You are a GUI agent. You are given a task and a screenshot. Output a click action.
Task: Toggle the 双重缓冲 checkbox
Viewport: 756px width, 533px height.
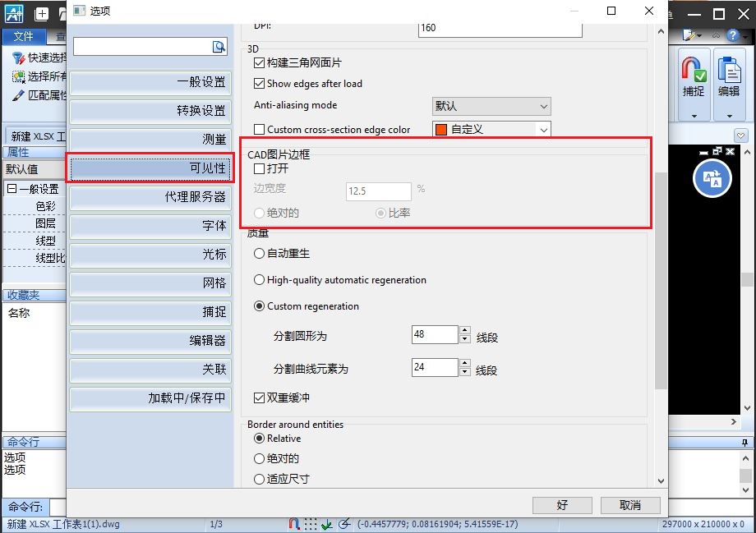point(259,397)
